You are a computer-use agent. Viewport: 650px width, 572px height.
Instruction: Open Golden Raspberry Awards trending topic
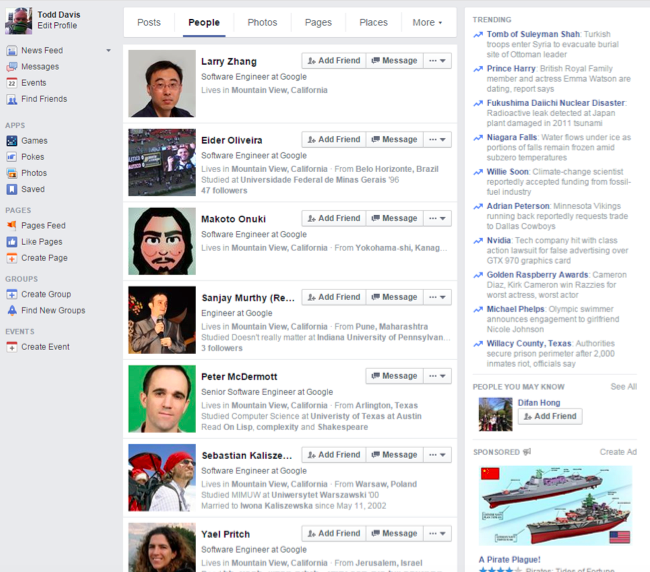pos(537,275)
